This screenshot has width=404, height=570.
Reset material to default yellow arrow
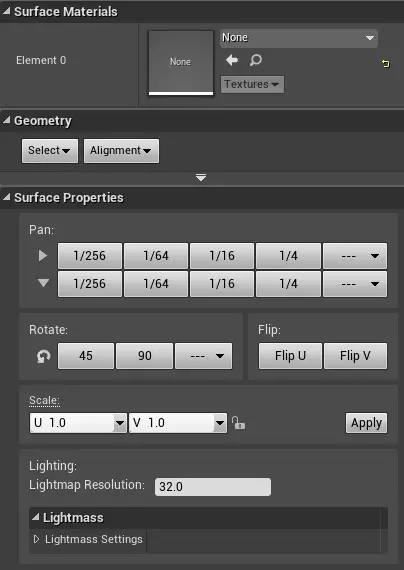[386, 64]
